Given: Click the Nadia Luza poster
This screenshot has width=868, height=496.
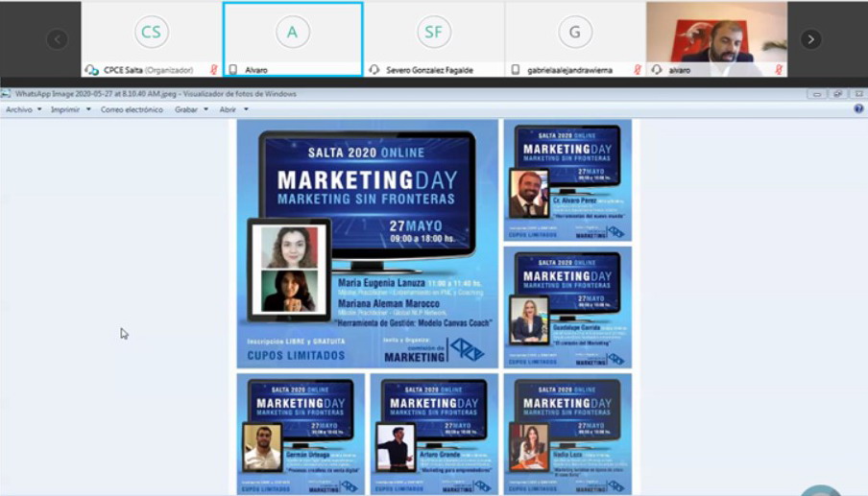Looking at the screenshot, I should (x=567, y=434).
